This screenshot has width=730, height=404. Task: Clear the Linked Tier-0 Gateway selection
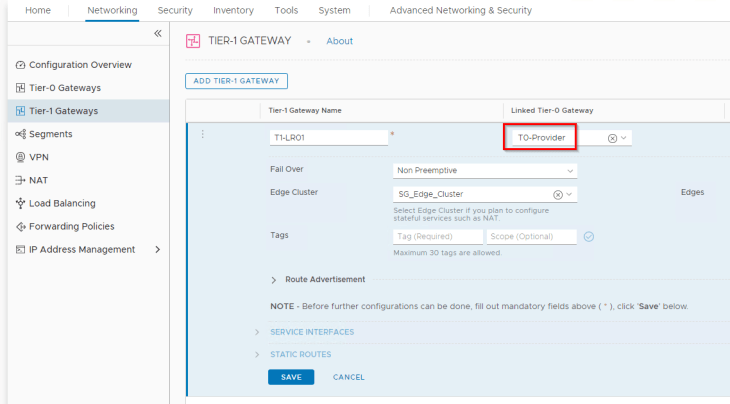612,138
